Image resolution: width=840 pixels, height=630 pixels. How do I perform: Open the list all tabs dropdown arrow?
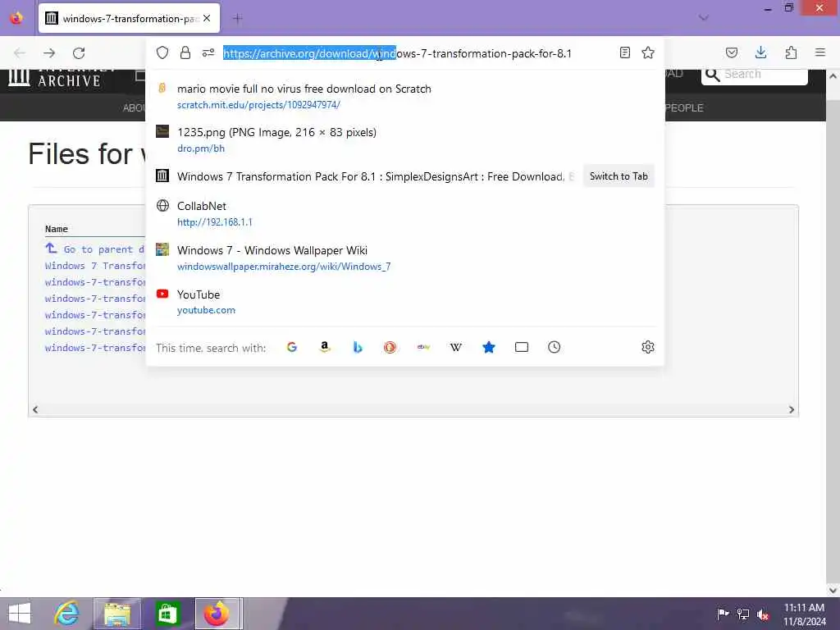click(x=703, y=18)
